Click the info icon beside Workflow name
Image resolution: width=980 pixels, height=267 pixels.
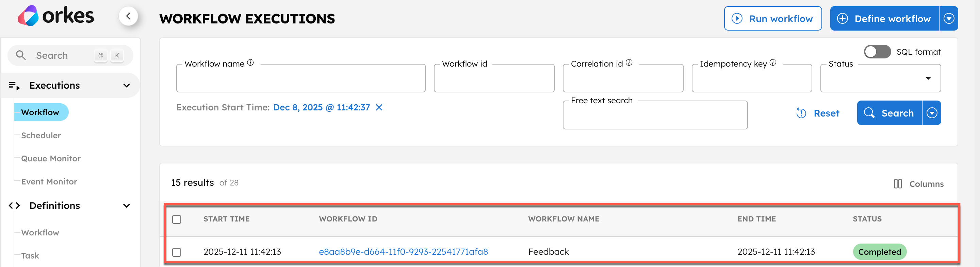[250, 63]
